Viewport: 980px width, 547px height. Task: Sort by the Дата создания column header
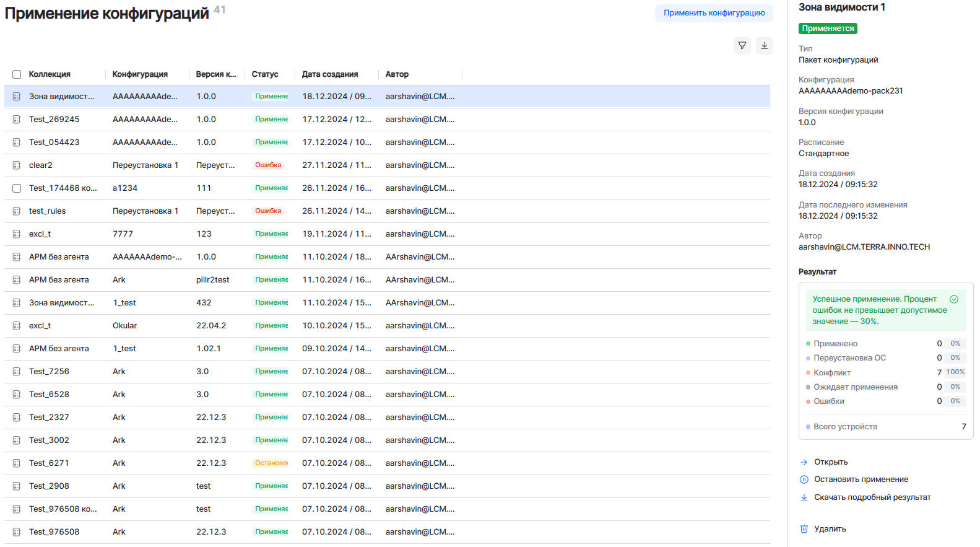pyautogui.click(x=329, y=74)
